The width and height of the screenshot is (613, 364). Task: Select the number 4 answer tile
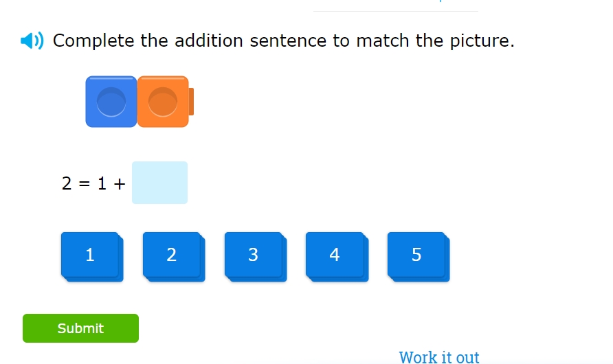335,255
